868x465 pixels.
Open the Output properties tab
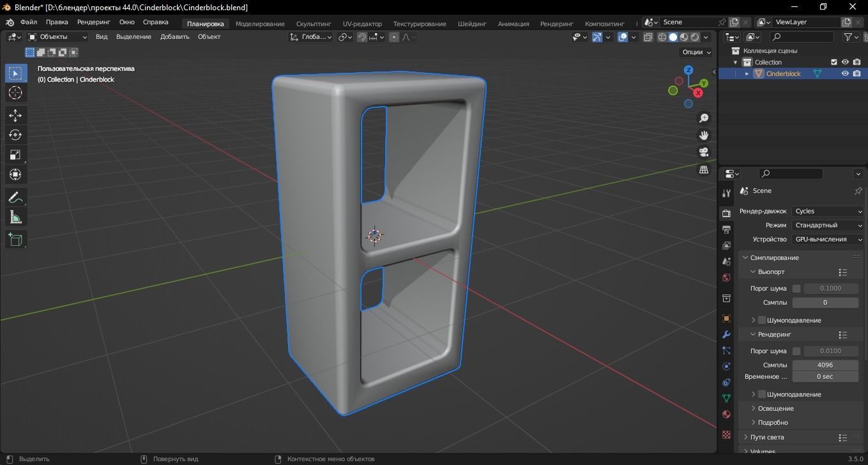[x=726, y=229]
